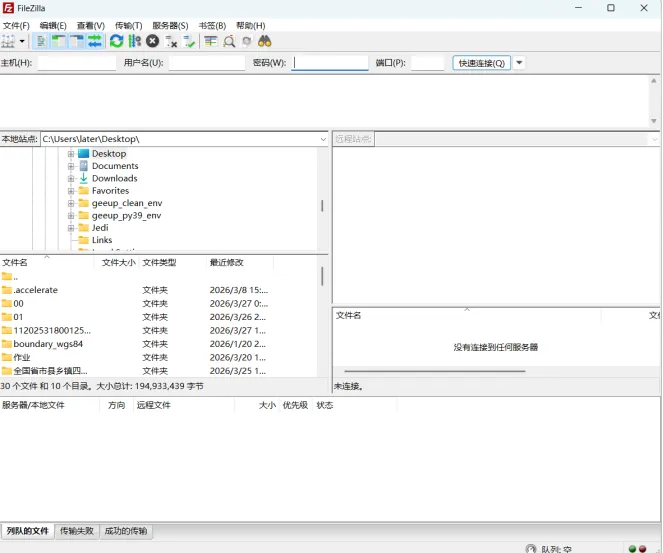This screenshot has width=663, height=553.
Task: Click remote list horizontal scrollbar
Action: pos(435,371)
